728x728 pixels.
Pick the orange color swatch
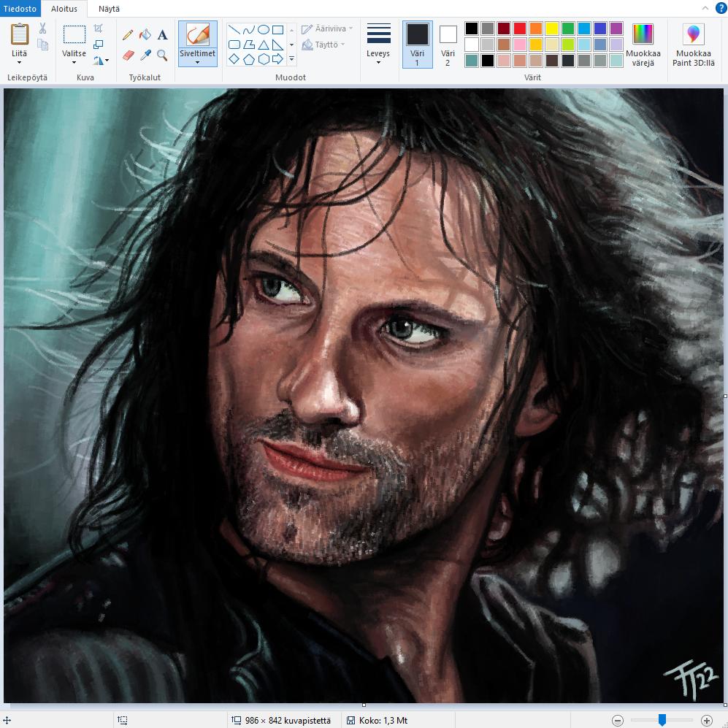tap(536, 28)
